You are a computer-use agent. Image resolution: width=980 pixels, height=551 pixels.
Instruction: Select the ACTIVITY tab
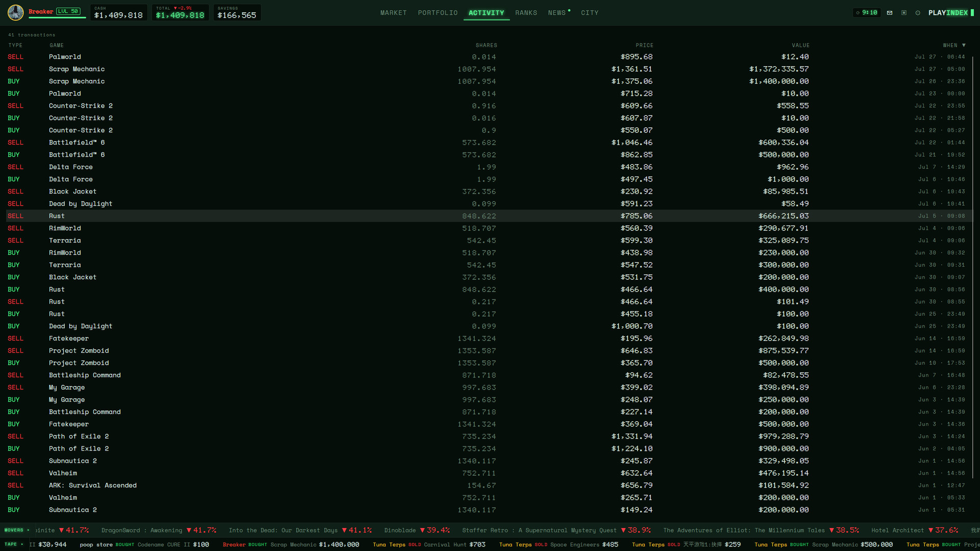pos(486,13)
